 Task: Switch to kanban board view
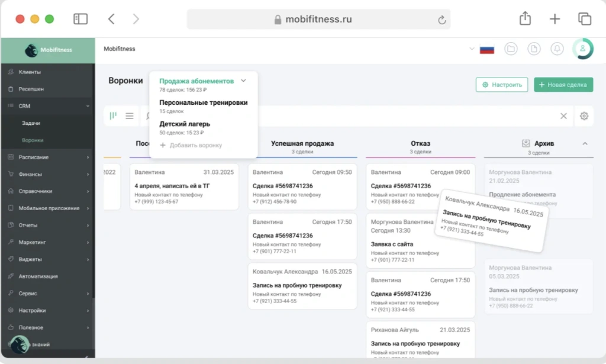pos(114,116)
